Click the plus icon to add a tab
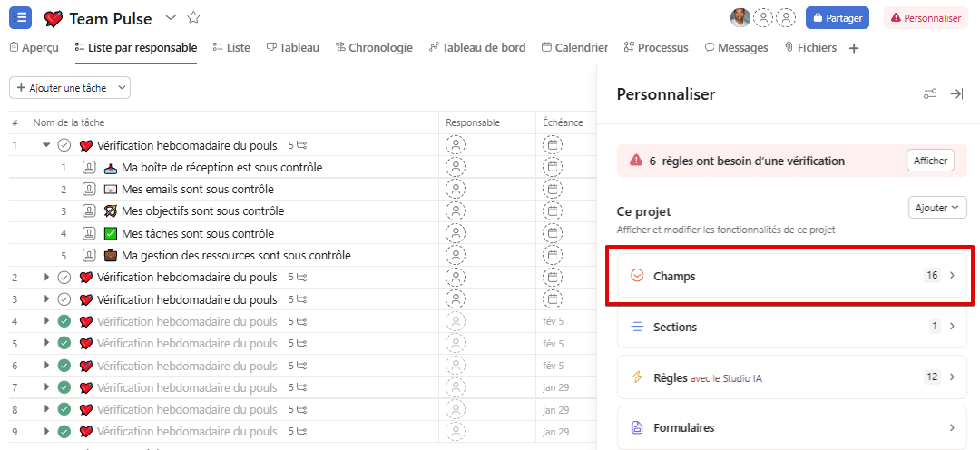This screenshot has height=450, width=980. click(x=853, y=48)
